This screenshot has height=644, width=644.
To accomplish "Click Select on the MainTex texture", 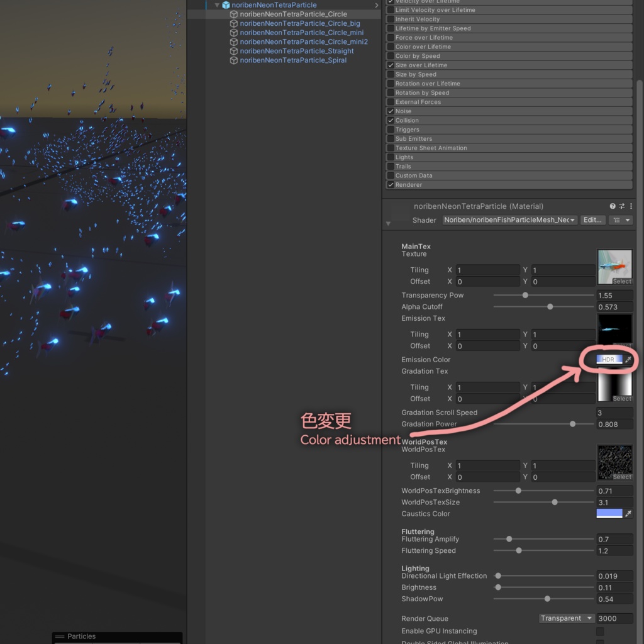I will [622, 281].
